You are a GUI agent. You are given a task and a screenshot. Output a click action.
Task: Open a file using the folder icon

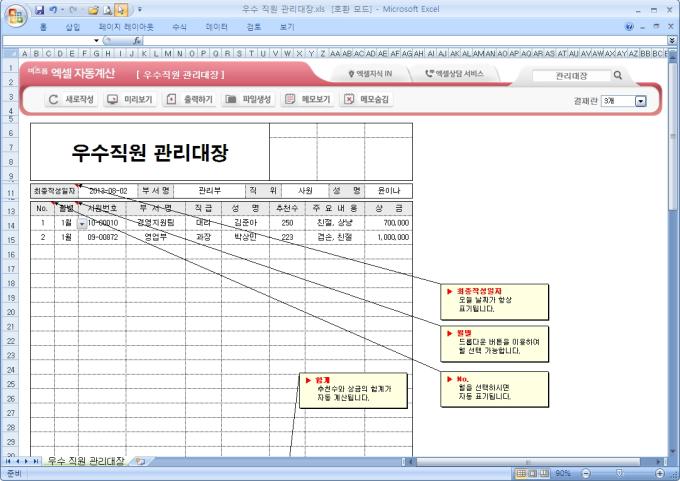[93, 10]
